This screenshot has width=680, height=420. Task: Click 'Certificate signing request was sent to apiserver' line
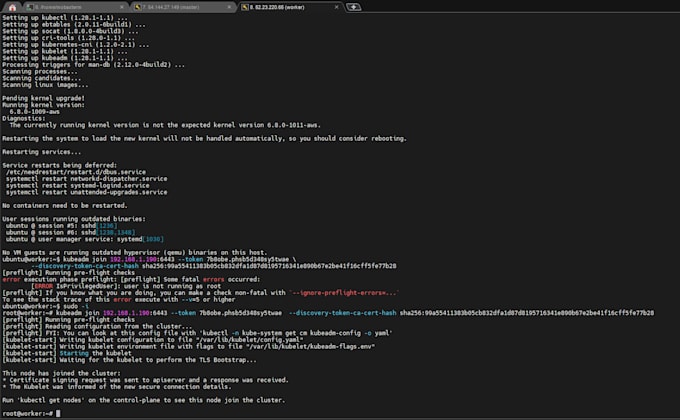click(x=145, y=380)
